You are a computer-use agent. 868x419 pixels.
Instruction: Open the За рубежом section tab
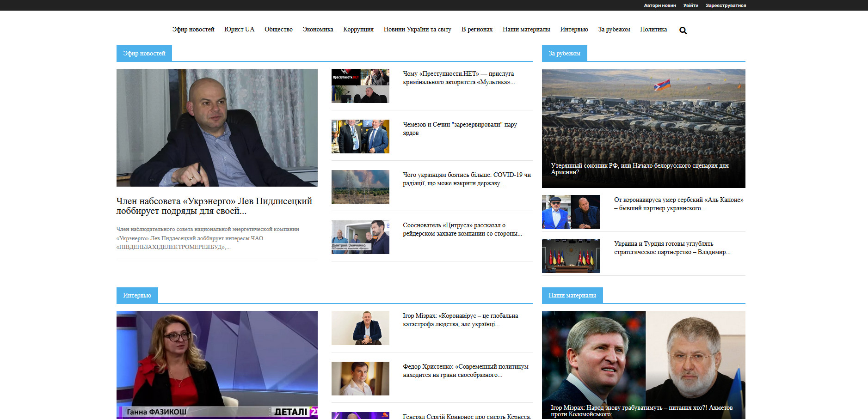pos(564,54)
